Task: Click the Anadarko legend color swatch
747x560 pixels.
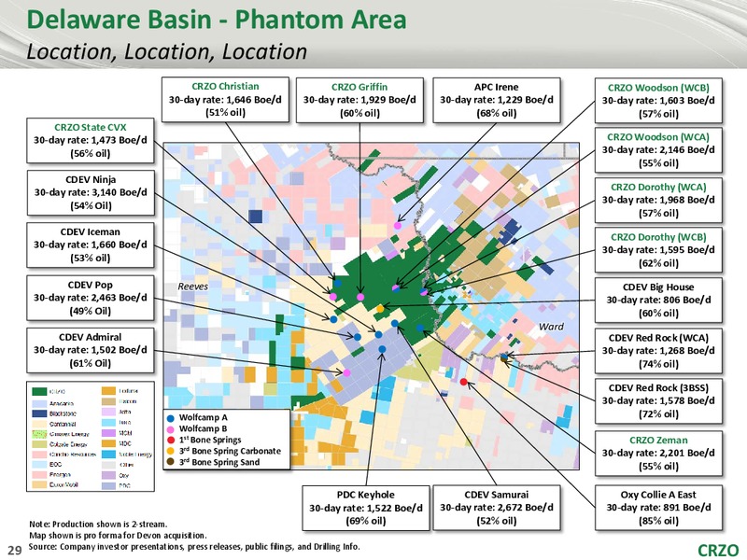Action: [x=39, y=402]
